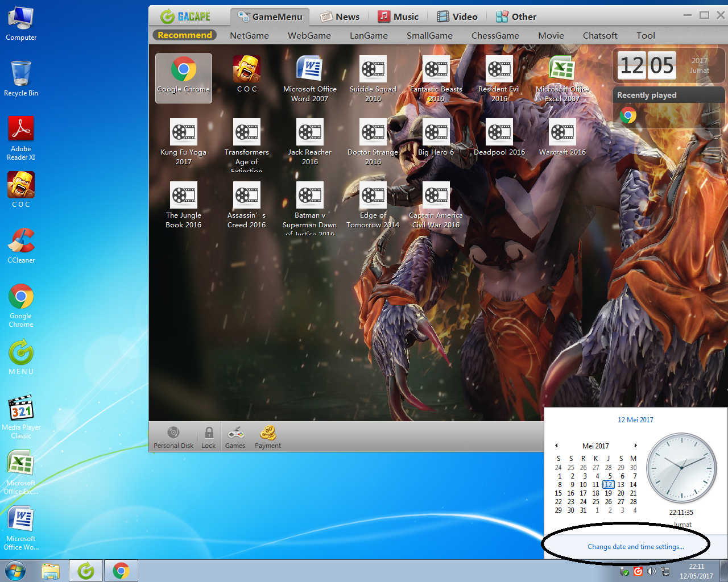Open Adobe Reader XI desktop shortcut
The width and height of the screenshot is (728, 582).
click(21, 138)
